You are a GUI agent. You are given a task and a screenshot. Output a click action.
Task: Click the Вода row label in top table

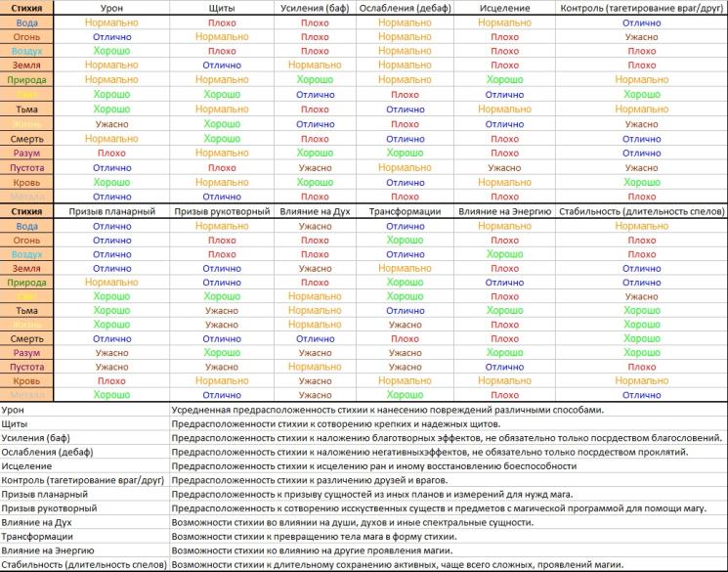[x=26, y=22]
